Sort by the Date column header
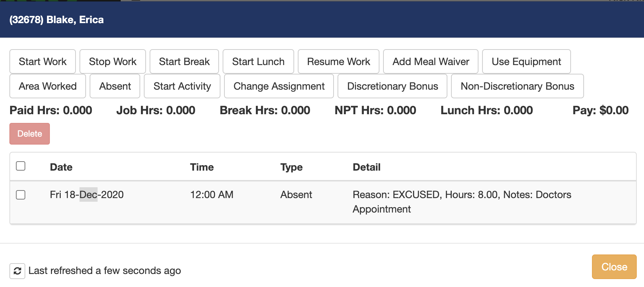This screenshot has height=287, width=644. [61, 167]
